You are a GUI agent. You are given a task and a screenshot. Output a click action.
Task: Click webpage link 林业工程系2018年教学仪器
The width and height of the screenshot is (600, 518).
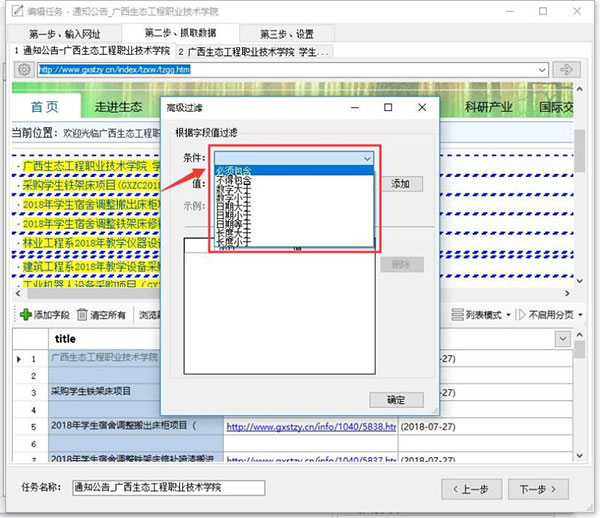point(91,243)
